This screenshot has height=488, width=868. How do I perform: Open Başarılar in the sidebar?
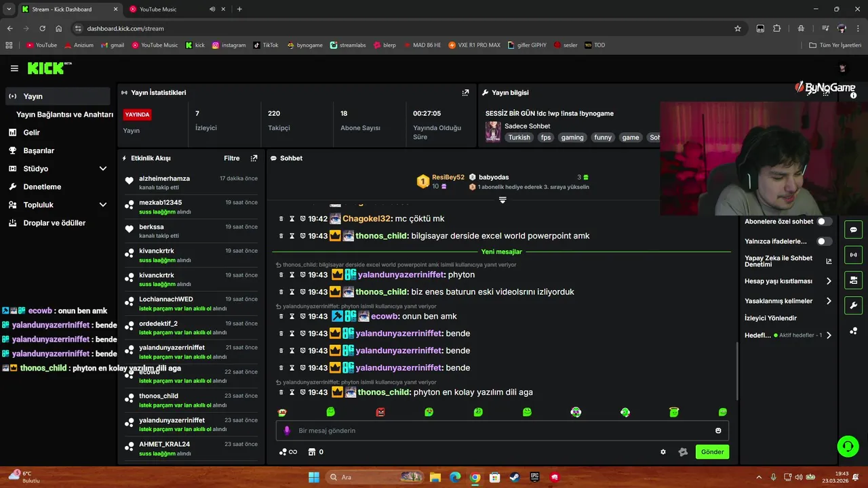(39, 150)
